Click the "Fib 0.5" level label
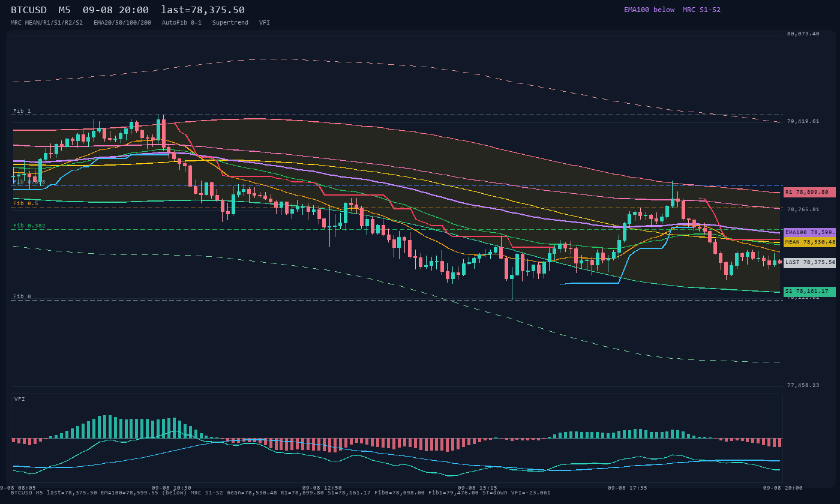The image size is (840, 504). (x=26, y=204)
